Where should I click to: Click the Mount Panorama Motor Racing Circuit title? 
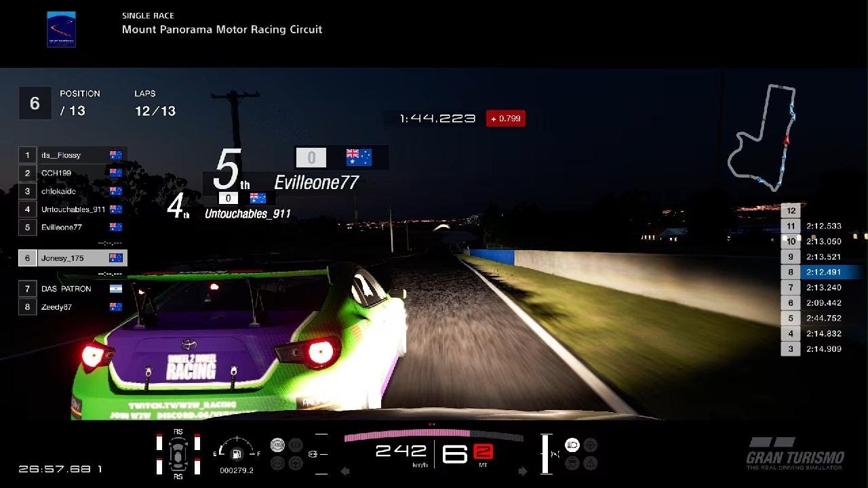(x=222, y=29)
